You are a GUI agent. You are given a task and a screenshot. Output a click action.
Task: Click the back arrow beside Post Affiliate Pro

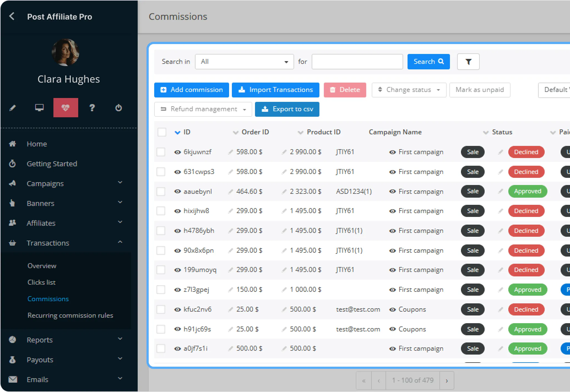(12, 16)
